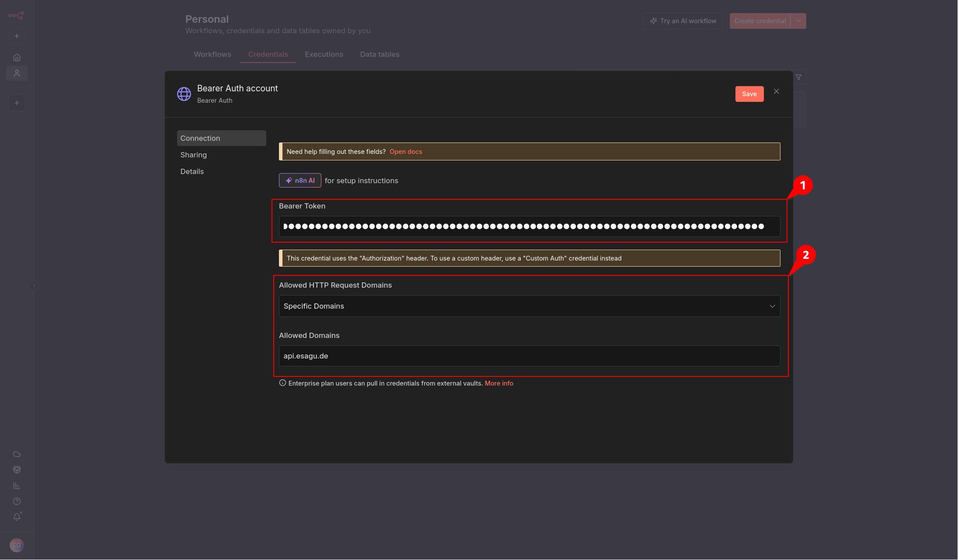Switch to the Data tables tab

pyautogui.click(x=380, y=54)
